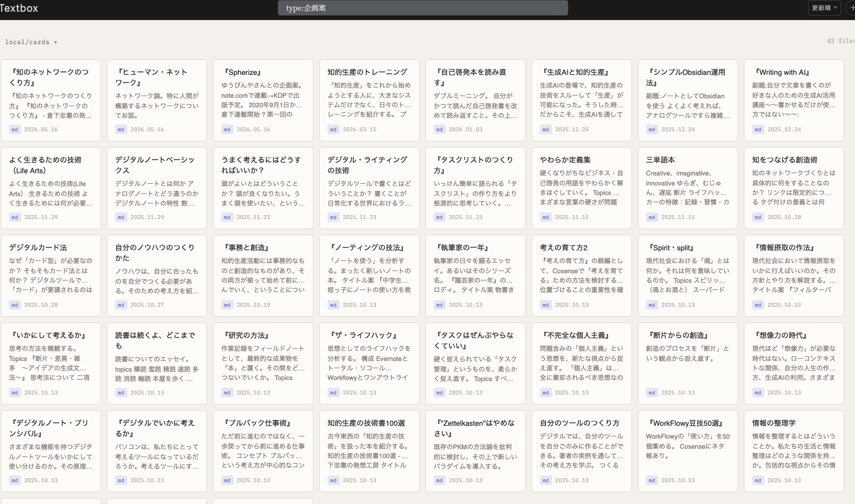Click the Textbox app title
Screen dimensions: 855x504
[19, 8]
